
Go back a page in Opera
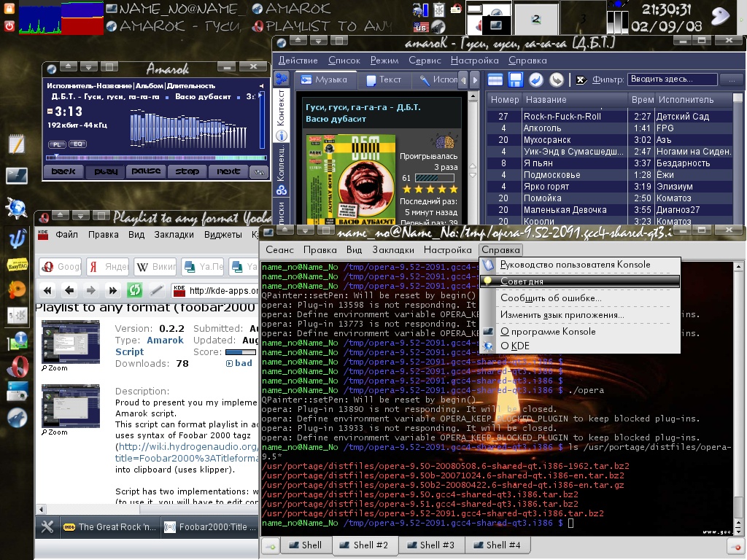pos(69,290)
